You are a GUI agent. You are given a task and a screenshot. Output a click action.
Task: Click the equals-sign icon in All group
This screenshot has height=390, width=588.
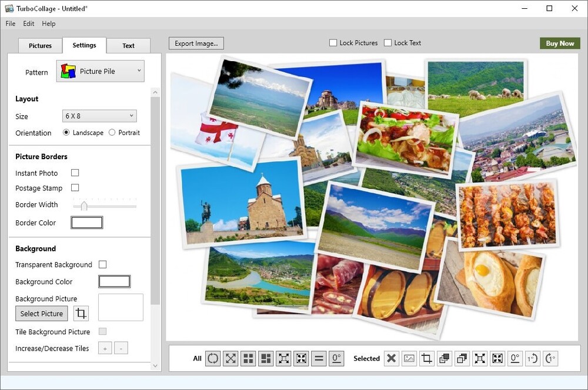pos(319,358)
